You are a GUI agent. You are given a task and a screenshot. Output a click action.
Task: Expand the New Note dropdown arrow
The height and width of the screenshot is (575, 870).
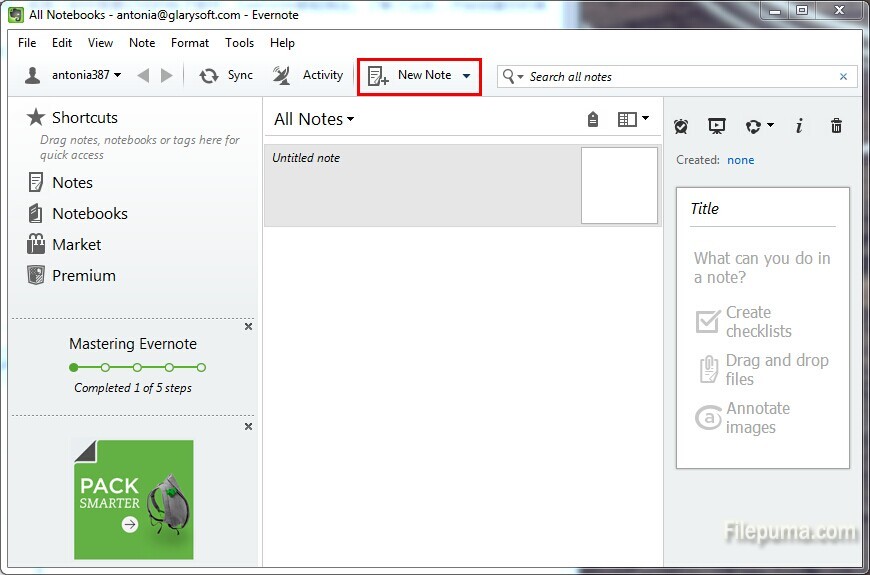(x=466, y=76)
